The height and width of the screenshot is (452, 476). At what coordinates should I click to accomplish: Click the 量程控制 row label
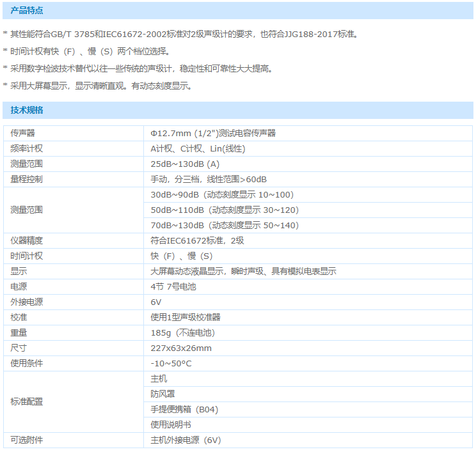pos(26,179)
